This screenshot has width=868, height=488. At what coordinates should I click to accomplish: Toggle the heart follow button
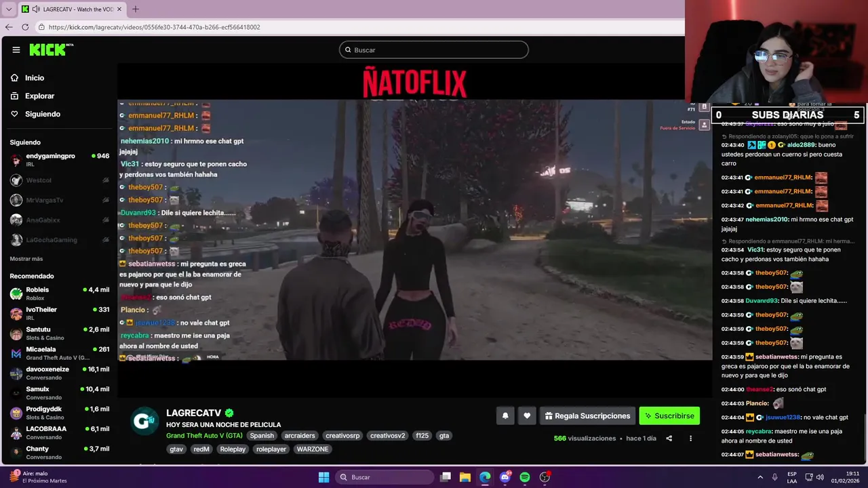(x=527, y=416)
